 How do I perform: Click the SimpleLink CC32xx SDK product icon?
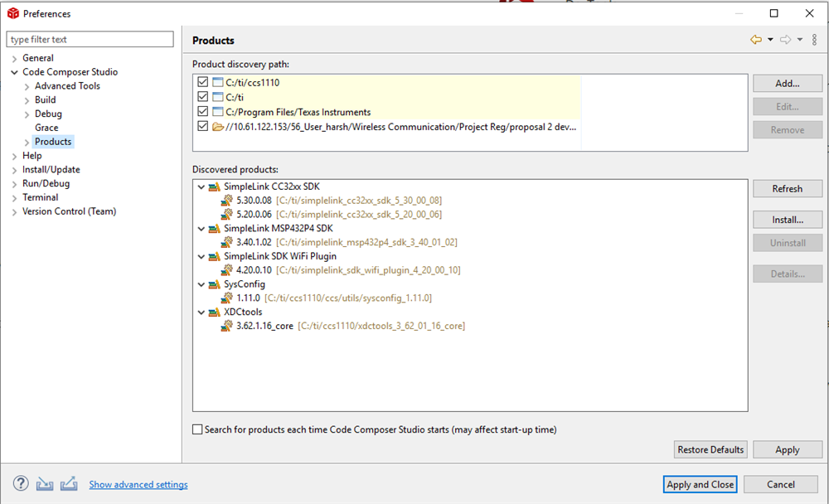tap(214, 187)
